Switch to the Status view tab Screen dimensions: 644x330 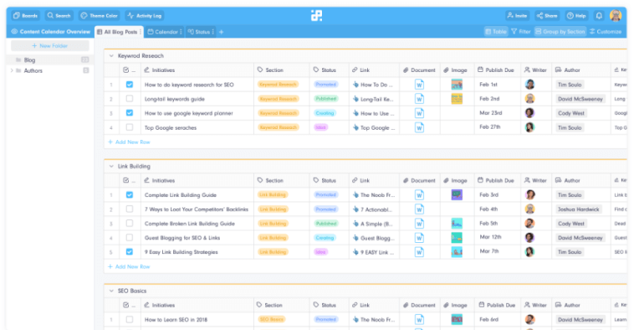tap(200, 32)
